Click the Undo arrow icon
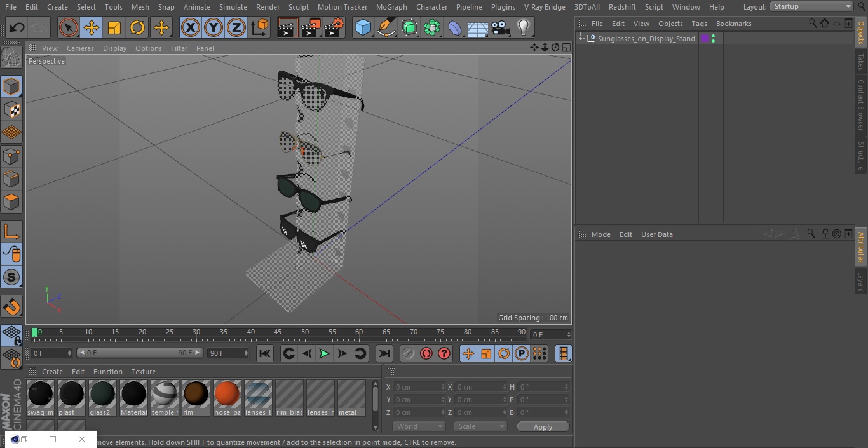Image resolution: width=868 pixels, height=448 pixels. (17, 27)
